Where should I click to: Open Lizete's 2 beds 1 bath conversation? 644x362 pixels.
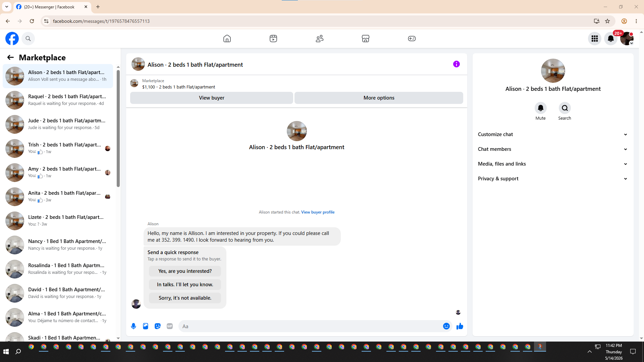coord(58,221)
